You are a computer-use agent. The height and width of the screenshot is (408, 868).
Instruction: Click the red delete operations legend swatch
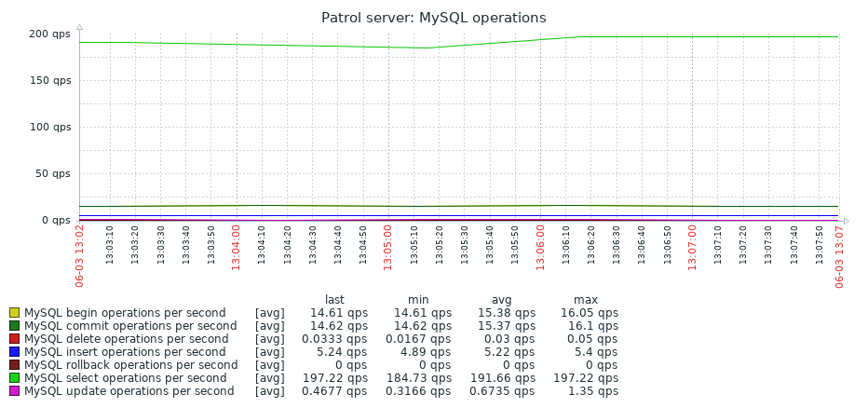[14, 339]
